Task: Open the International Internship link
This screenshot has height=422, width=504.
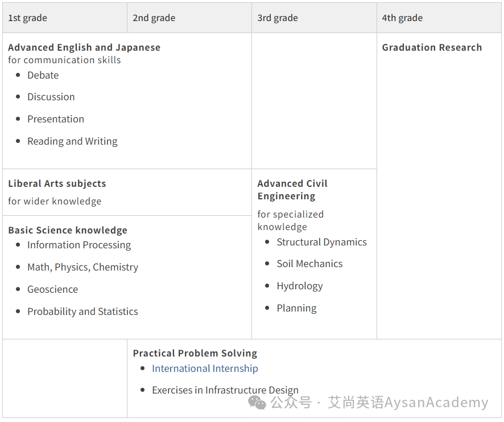Action: point(205,368)
